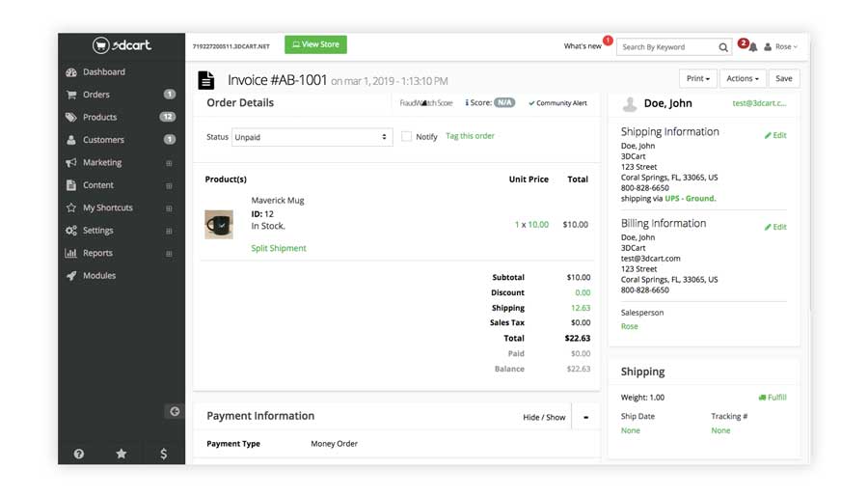Open the Actions dropdown
The image size is (868, 497).
(743, 79)
